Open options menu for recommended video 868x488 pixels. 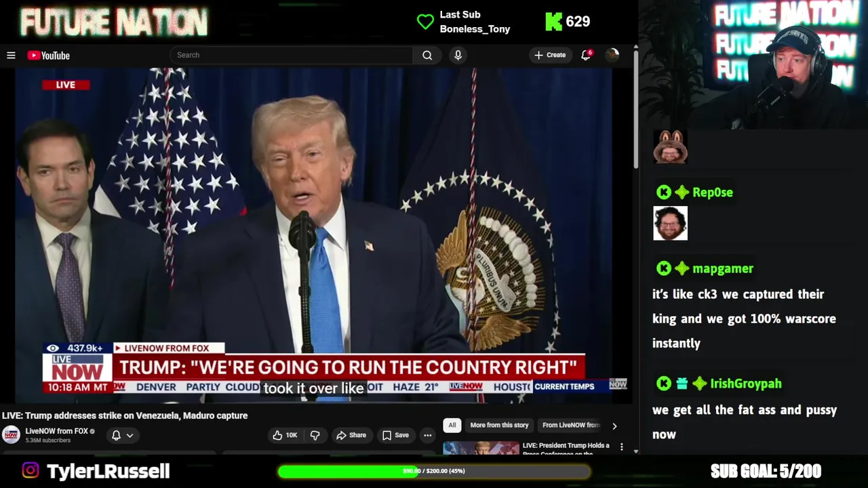coord(621,447)
